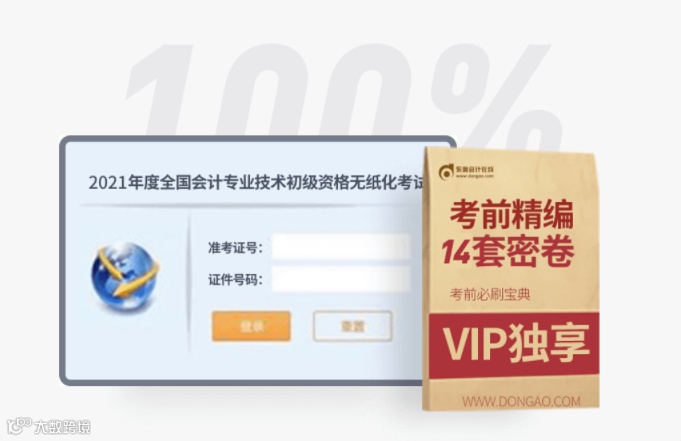Click the red VIP独享 banner

(514, 345)
